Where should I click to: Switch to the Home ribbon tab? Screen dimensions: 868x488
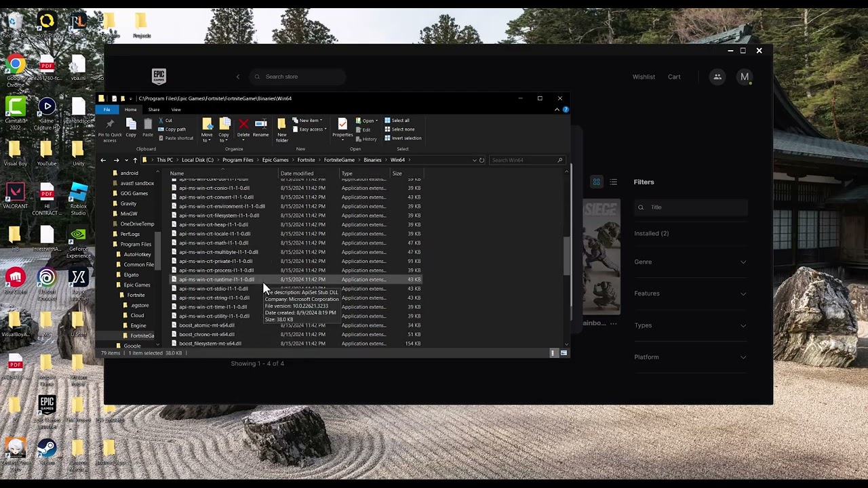point(130,110)
